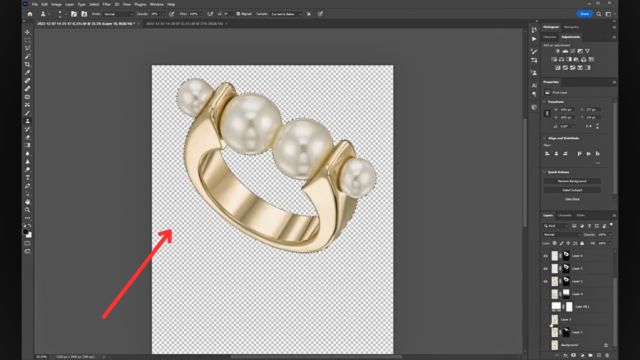This screenshot has height=360, width=640.
Task: Click the Remove Background button
Action: pos(572,181)
